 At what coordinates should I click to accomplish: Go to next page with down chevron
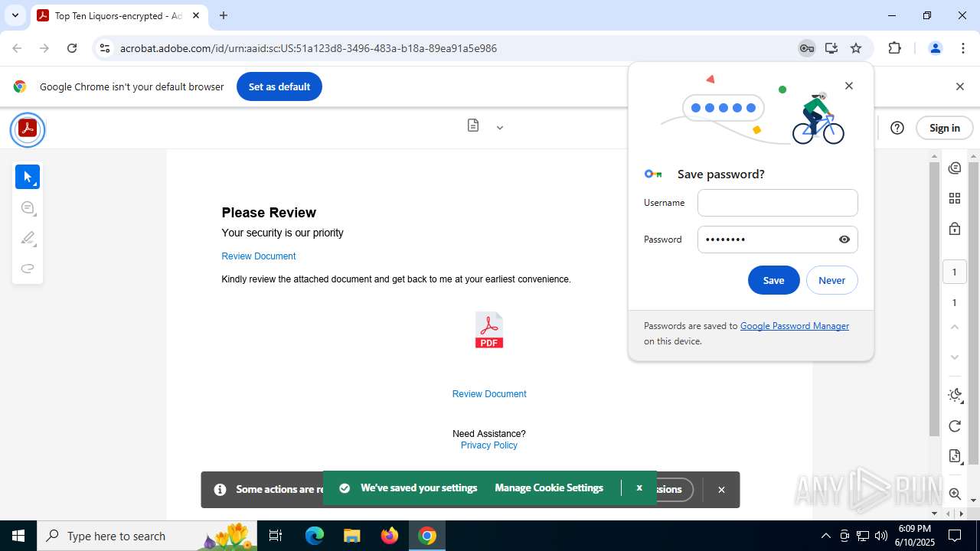pyautogui.click(x=955, y=357)
